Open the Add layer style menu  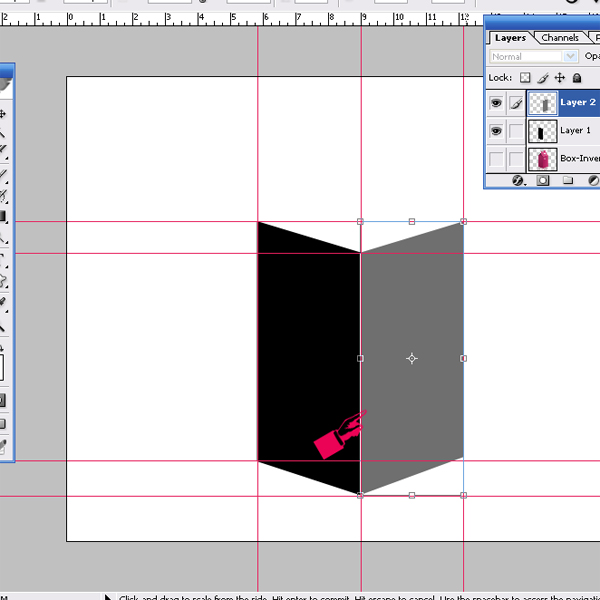tap(518, 180)
